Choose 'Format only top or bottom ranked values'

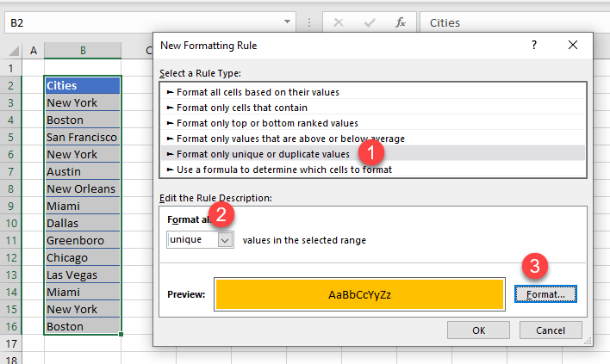(x=267, y=123)
